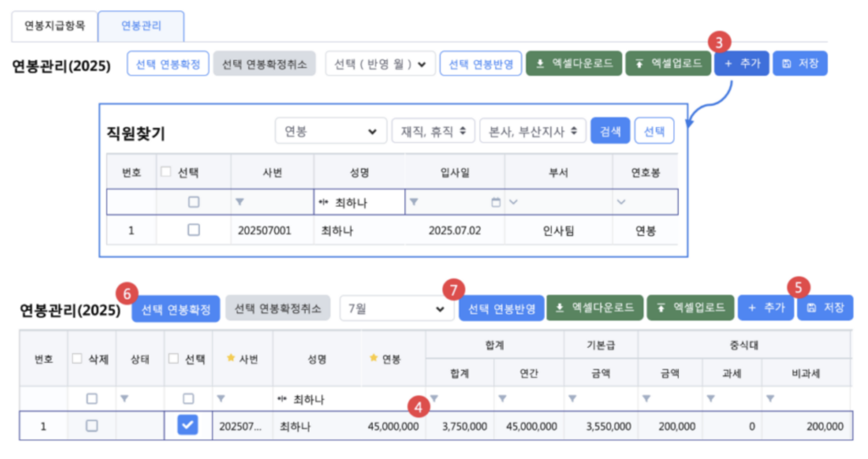Check the box for employee 202507001

click(x=193, y=230)
